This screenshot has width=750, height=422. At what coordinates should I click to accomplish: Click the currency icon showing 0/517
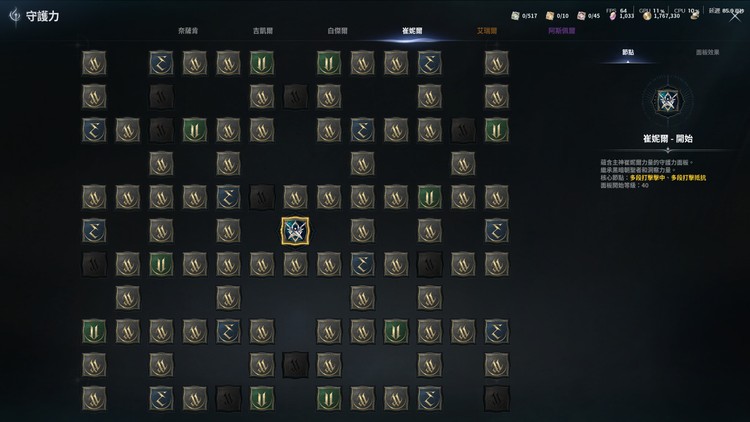[515, 16]
